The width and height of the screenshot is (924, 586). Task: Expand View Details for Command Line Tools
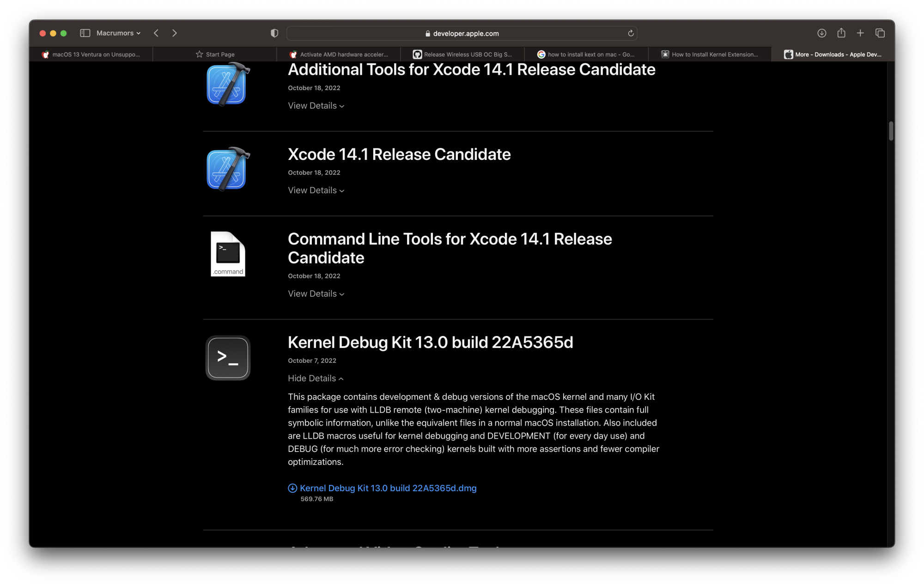tap(316, 294)
